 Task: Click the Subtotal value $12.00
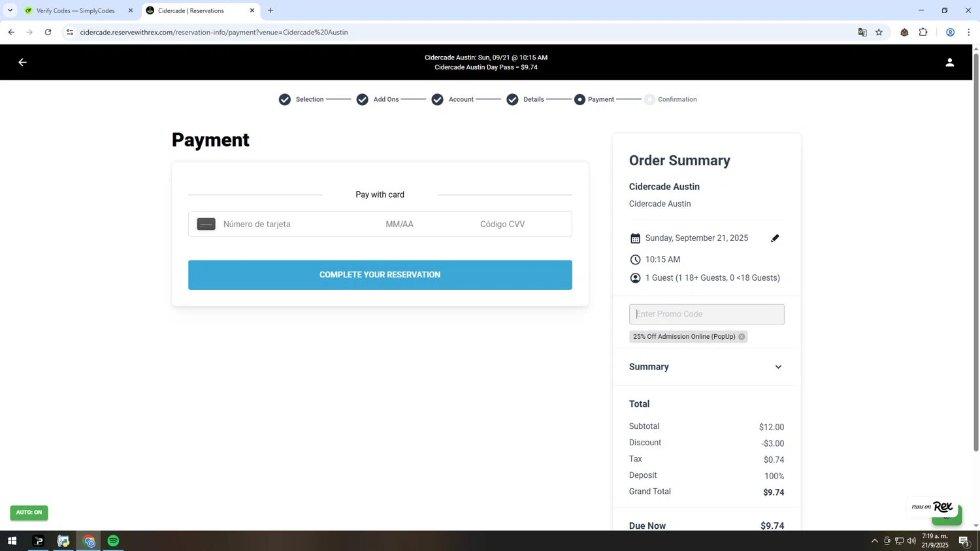click(772, 428)
